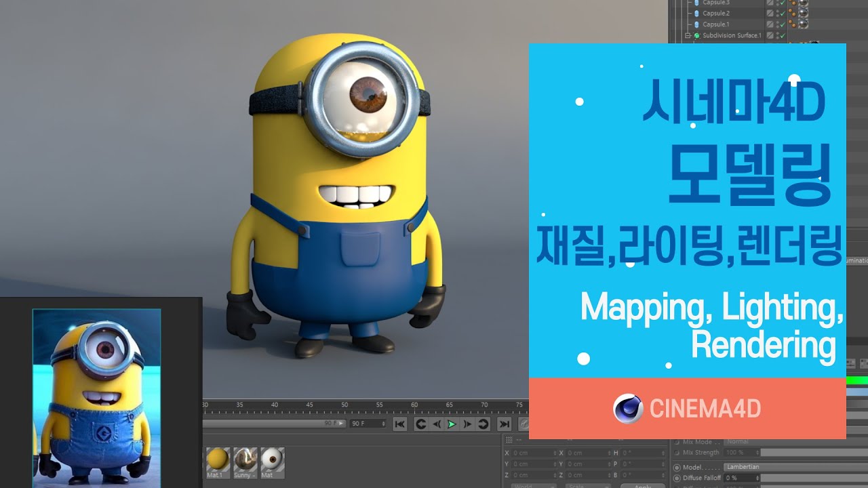This screenshot has width=868, height=488.
Task: Toggle the layer square for Capsule.1
Action: 770,24
